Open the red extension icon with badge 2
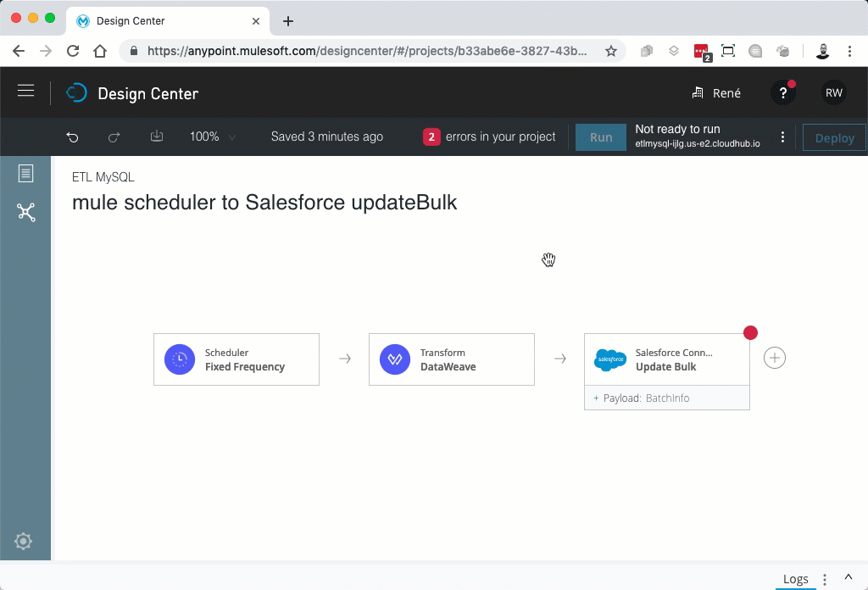Viewport: 868px width, 590px height. (702, 52)
